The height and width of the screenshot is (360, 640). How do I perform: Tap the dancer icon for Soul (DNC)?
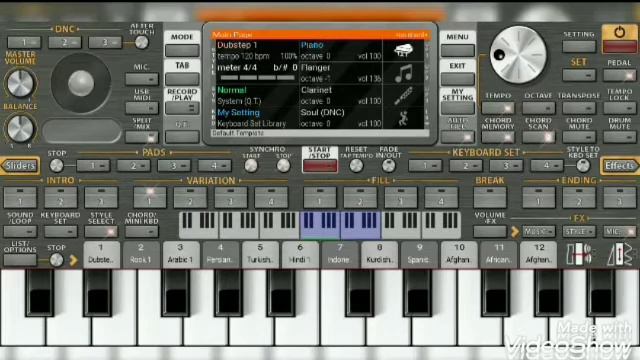pyautogui.click(x=403, y=118)
